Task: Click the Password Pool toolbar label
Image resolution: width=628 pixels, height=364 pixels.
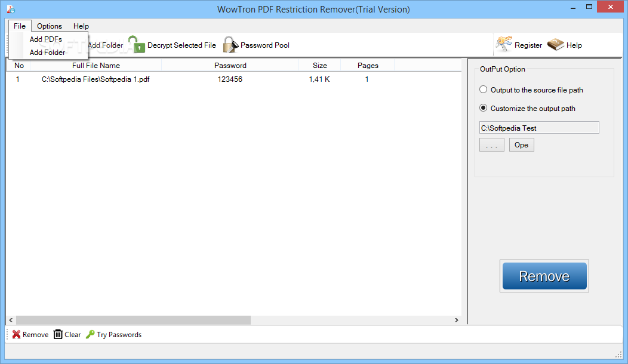Action: point(264,45)
